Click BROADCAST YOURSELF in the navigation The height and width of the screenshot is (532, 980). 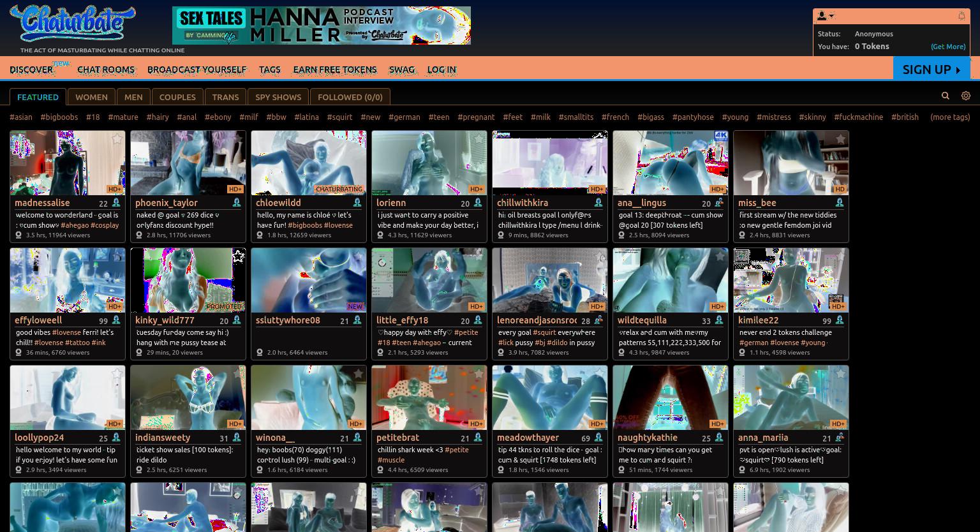point(197,70)
